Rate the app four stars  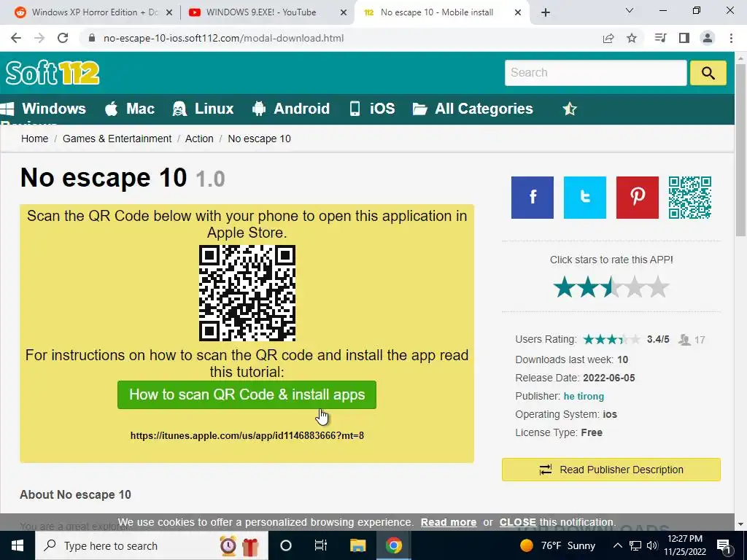coord(635,287)
